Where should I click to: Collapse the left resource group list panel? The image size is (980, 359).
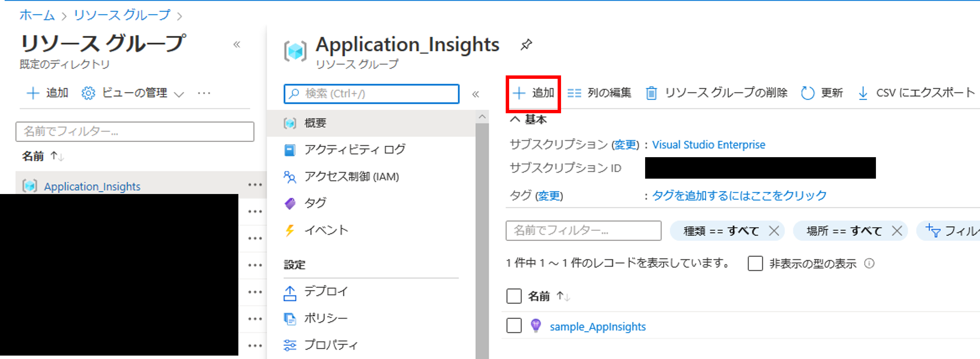tap(237, 45)
